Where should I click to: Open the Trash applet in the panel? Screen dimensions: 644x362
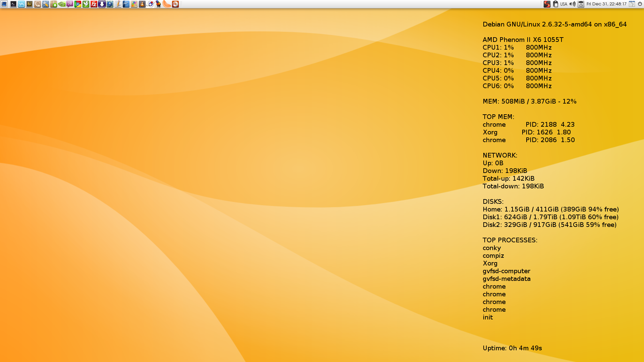[581, 4]
